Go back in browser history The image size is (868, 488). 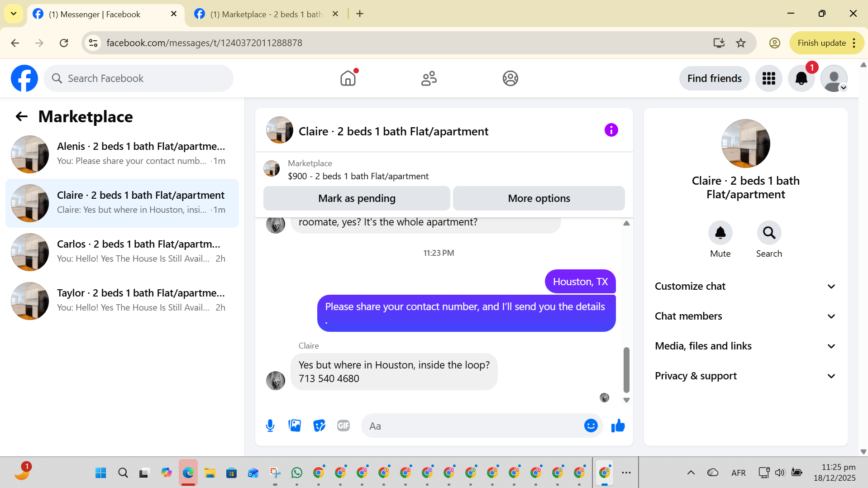click(x=15, y=43)
